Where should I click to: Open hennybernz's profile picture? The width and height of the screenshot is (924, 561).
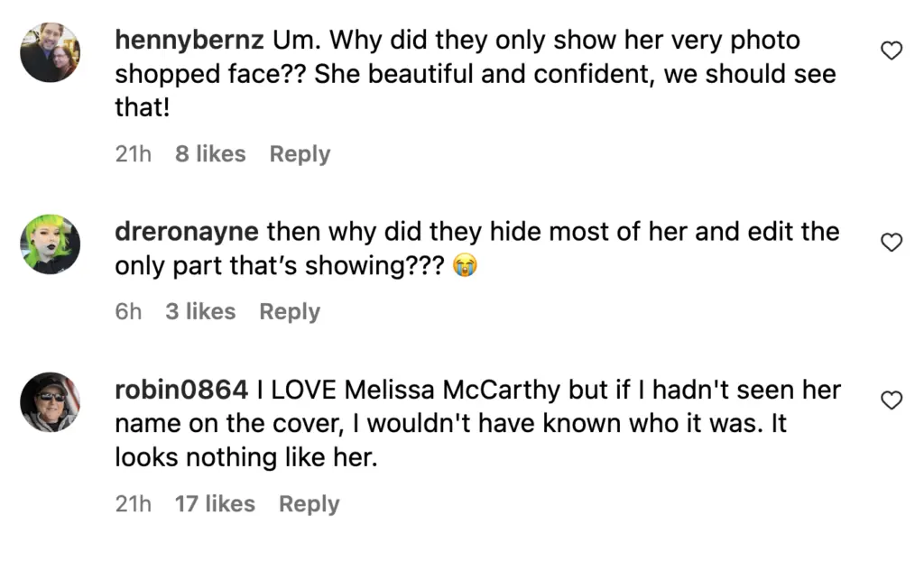click(51, 52)
